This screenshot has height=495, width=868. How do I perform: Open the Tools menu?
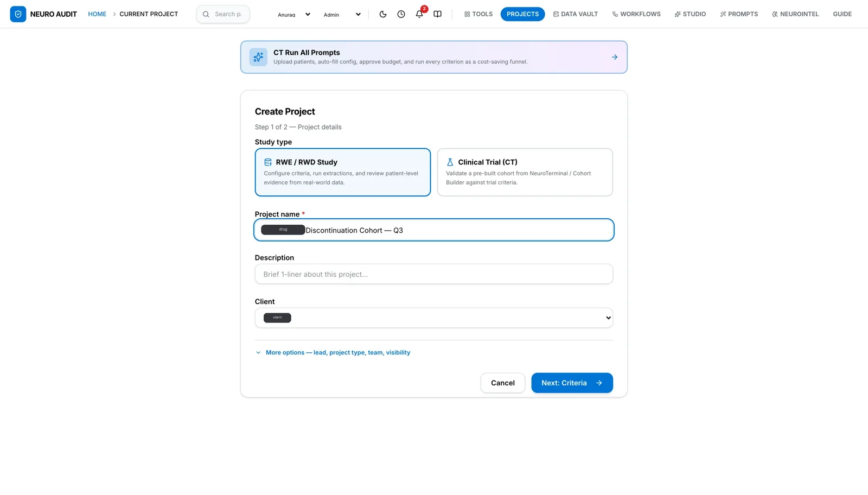(x=478, y=14)
